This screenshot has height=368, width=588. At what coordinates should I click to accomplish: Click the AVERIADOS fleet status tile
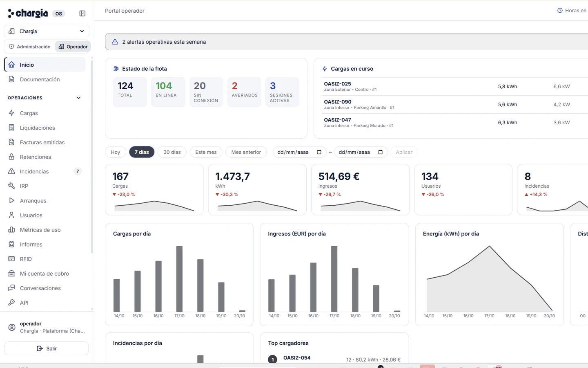click(x=244, y=92)
